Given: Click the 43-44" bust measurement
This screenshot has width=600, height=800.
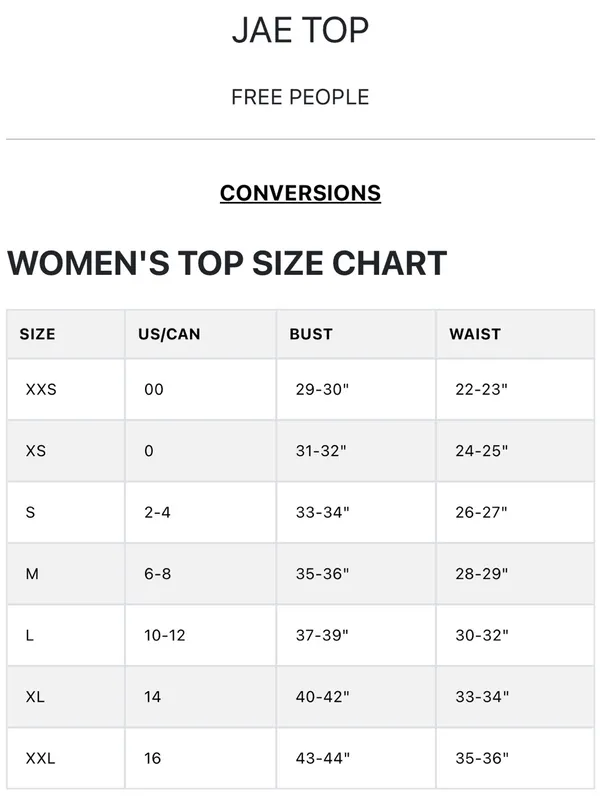Looking at the screenshot, I should 322,758.
